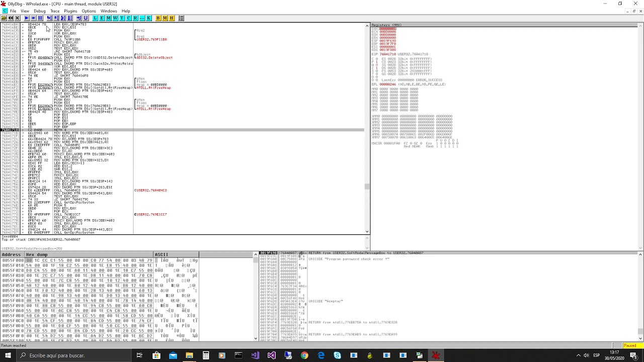Image resolution: width=644 pixels, height=362 pixels.
Task: Click the disassembly pane vertical scrollbar
Action: pyautogui.click(x=367, y=128)
